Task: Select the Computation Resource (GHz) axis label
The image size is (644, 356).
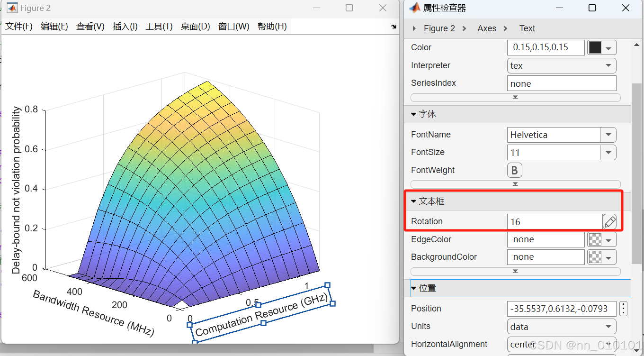Action: (261, 314)
